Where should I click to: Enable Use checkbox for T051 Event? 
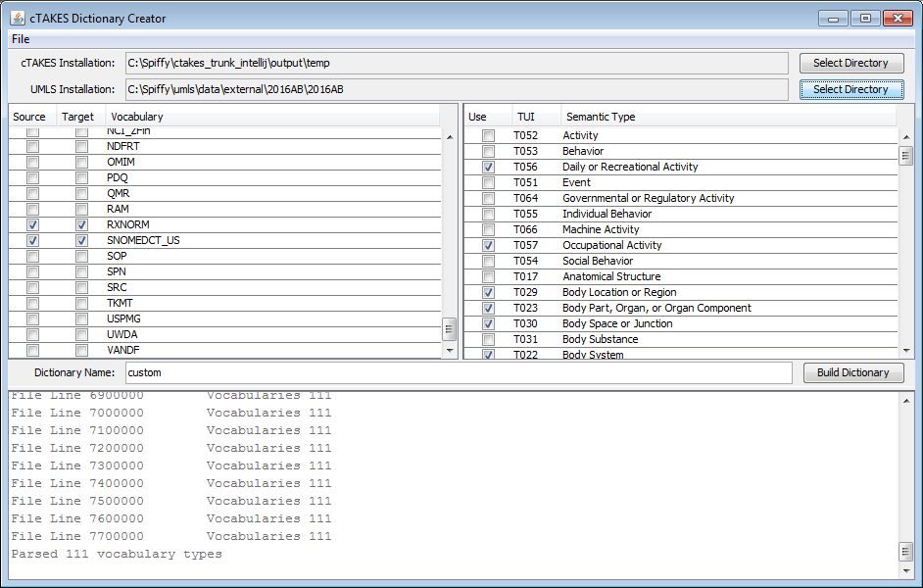click(489, 183)
